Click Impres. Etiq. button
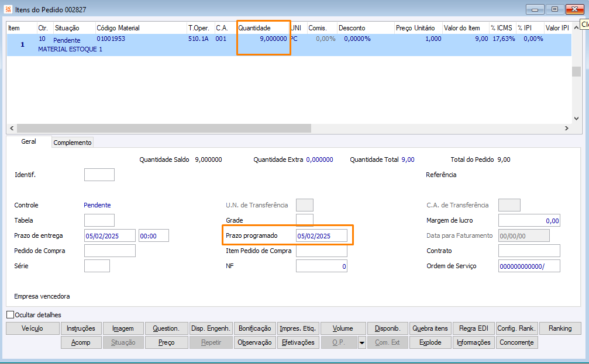The width and height of the screenshot is (589, 364). coord(298,328)
